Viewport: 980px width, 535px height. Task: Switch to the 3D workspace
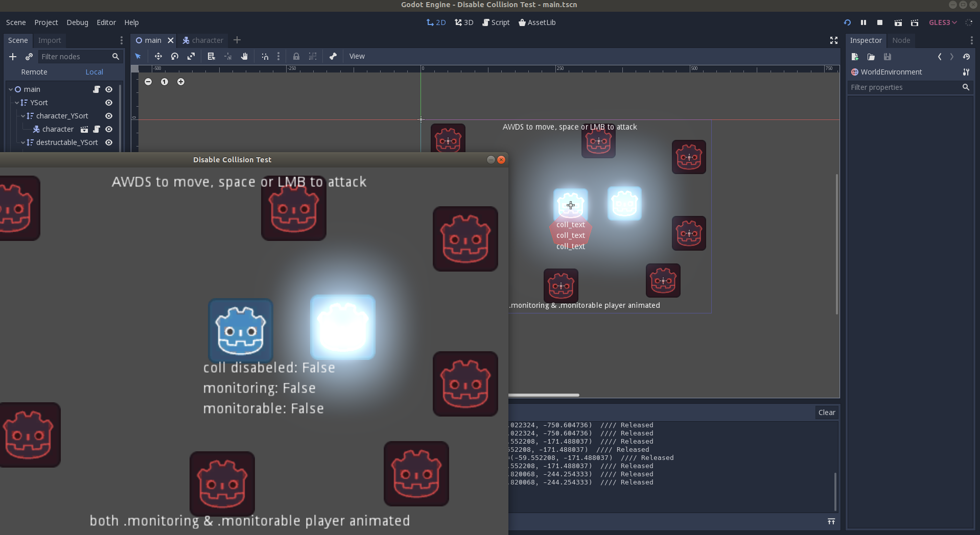[464, 22]
